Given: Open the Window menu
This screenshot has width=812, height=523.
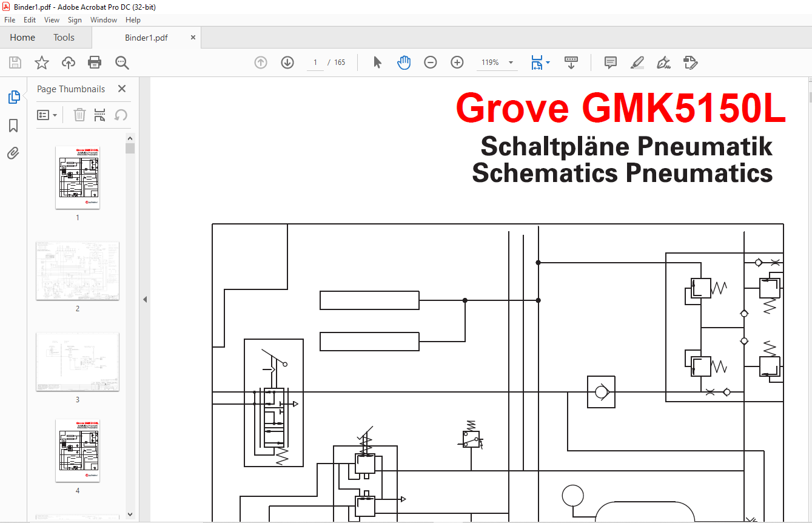Looking at the screenshot, I should pos(104,20).
